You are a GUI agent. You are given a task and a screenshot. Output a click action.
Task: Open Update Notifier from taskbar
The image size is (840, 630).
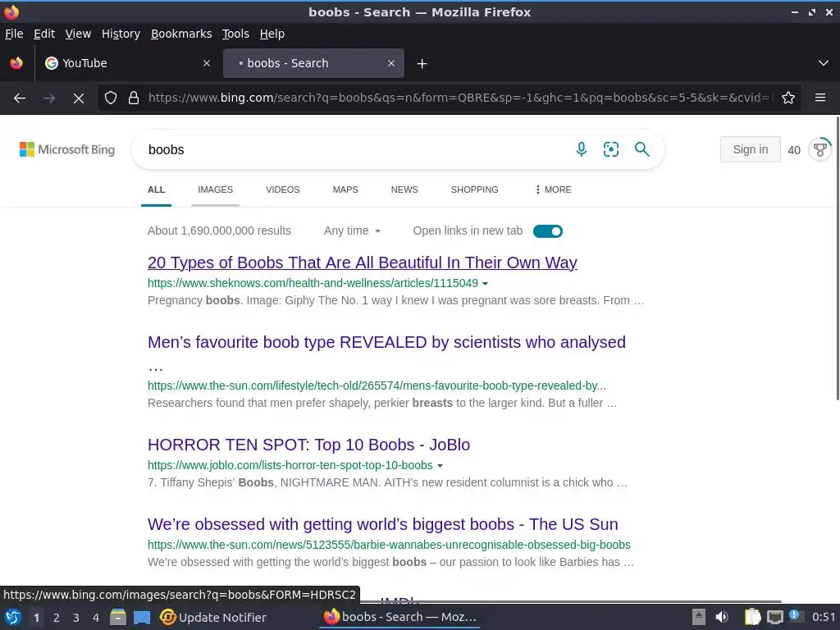213,618
